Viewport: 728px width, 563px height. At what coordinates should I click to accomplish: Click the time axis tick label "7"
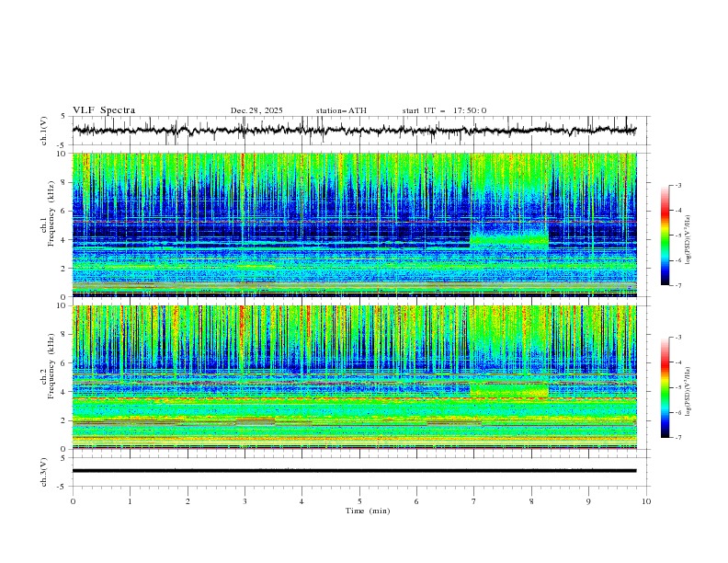[x=474, y=501]
